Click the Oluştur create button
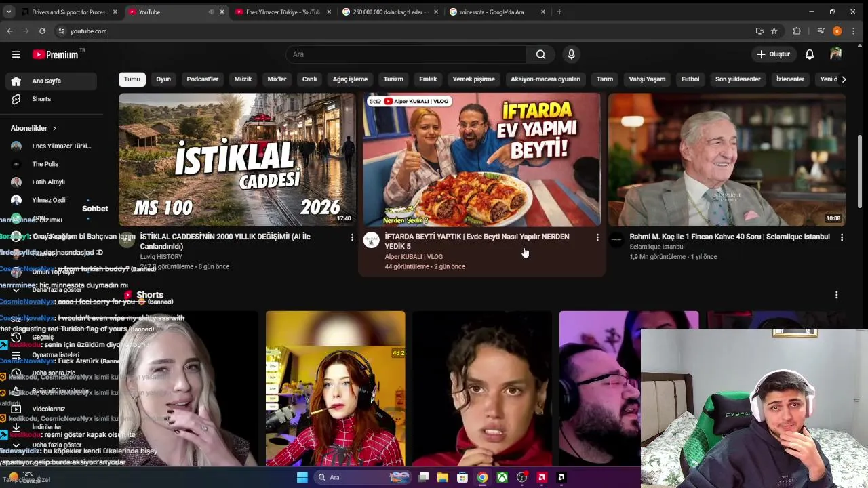 point(773,54)
